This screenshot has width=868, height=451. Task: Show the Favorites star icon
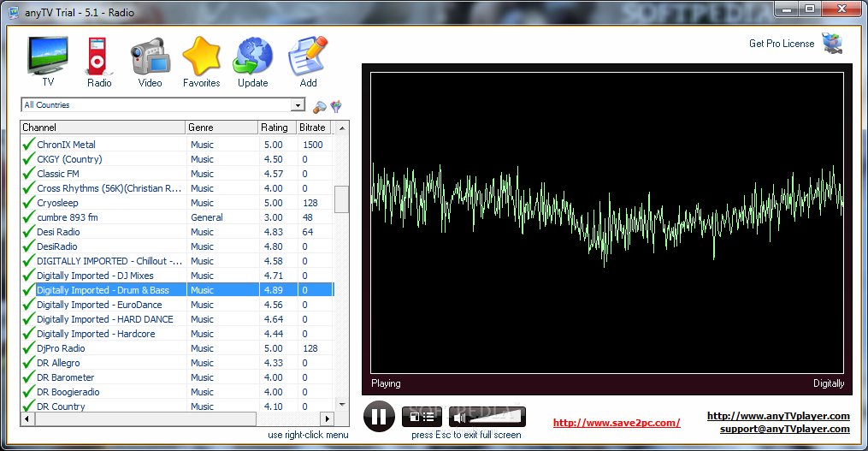[202, 56]
